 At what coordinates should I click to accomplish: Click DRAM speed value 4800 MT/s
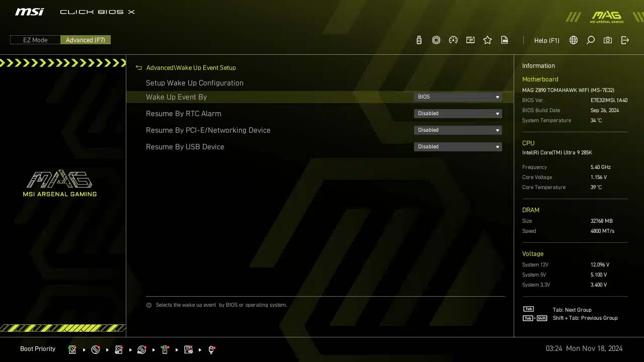pyautogui.click(x=602, y=231)
